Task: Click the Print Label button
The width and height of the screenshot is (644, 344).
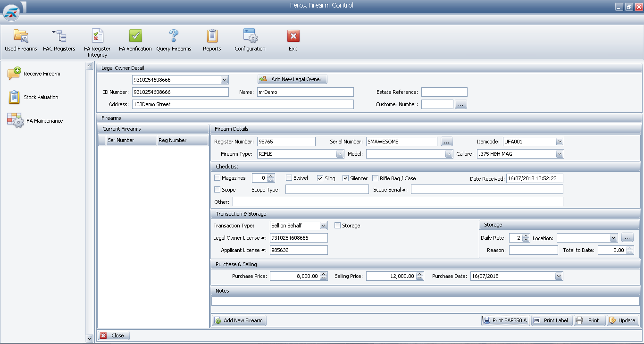Action: tap(552, 320)
